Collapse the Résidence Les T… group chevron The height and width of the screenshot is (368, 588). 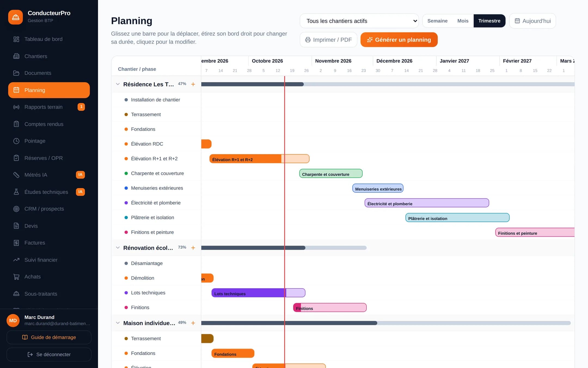point(118,84)
